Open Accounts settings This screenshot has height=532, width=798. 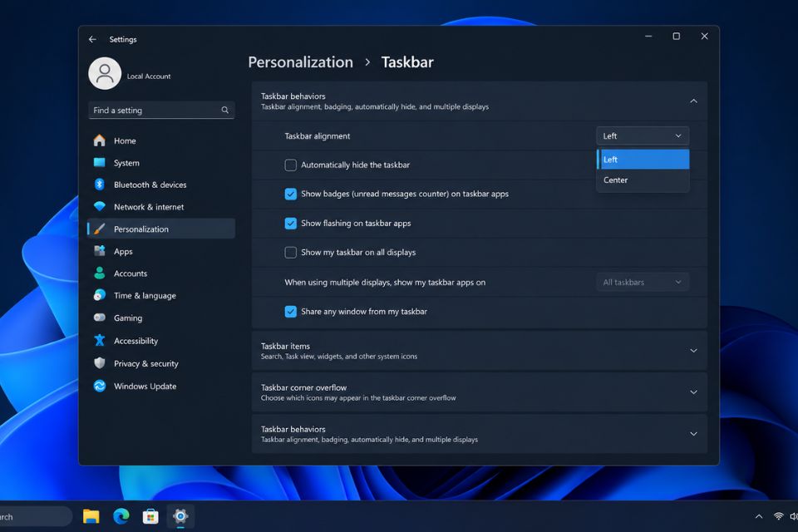(x=161, y=273)
